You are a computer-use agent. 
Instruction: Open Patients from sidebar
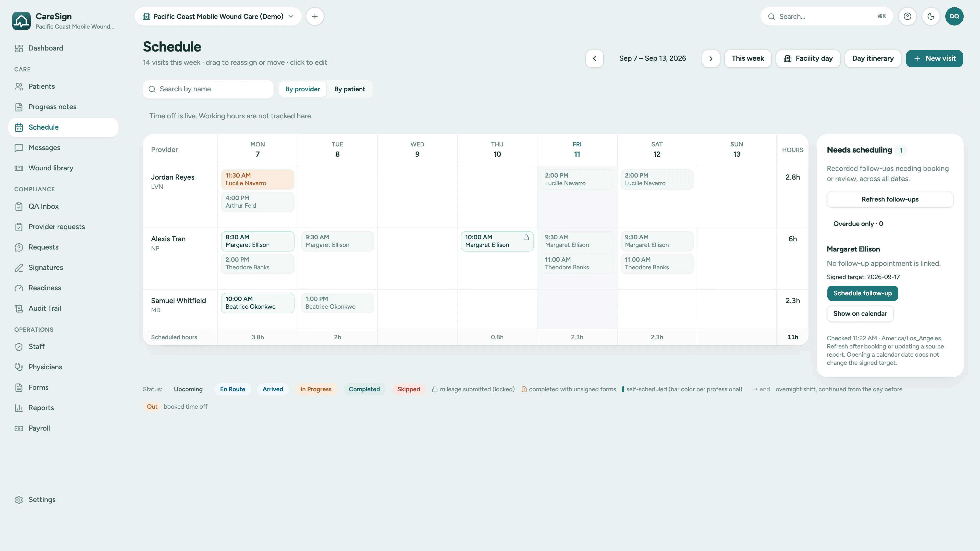click(63, 86)
